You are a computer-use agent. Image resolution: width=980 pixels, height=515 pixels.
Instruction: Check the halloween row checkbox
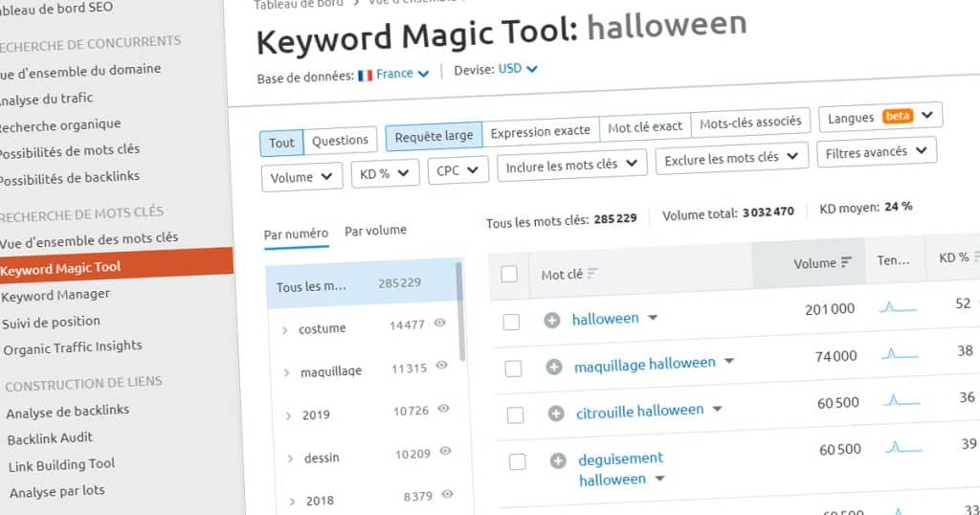click(x=511, y=322)
